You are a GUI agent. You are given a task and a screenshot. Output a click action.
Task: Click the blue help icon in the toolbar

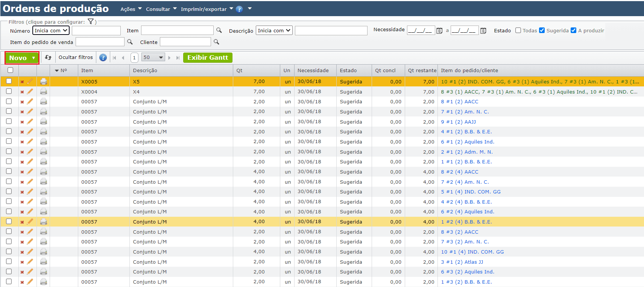coord(103,57)
